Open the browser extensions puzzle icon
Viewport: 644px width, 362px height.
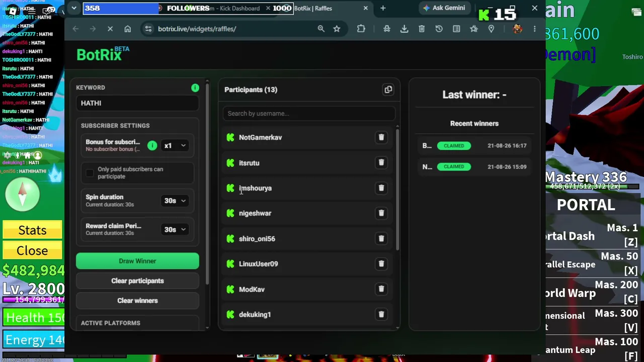point(361,29)
